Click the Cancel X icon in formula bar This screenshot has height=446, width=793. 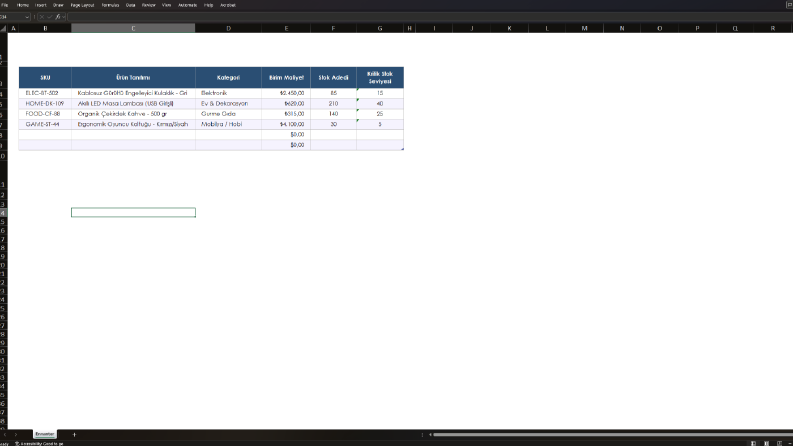41,17
